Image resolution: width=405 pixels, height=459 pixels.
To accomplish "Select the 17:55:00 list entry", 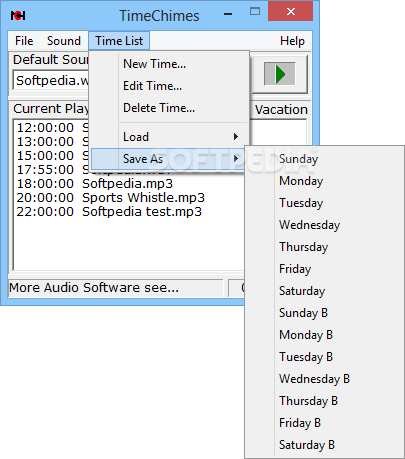I will pos(52,169).
